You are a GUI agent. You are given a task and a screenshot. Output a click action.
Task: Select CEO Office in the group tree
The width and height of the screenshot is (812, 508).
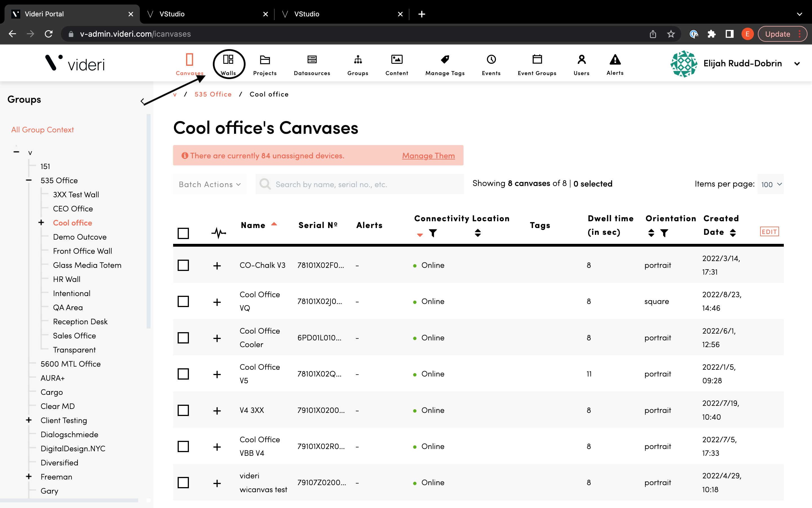(73, 209)
